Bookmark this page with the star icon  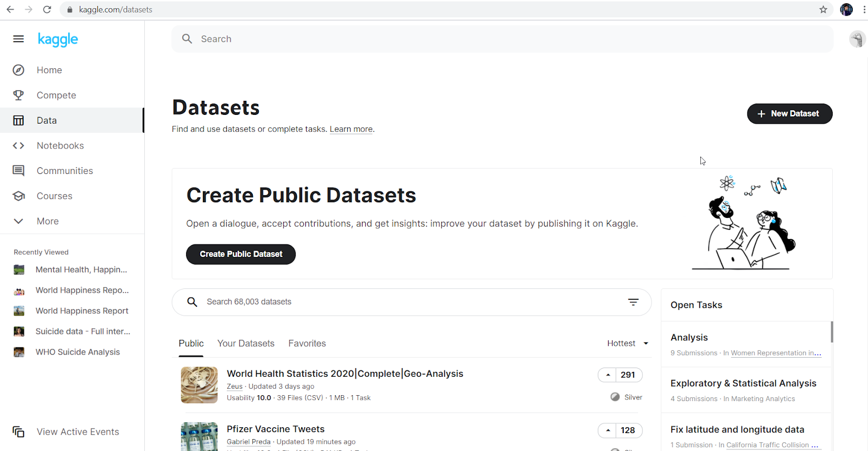click(823, 10)
